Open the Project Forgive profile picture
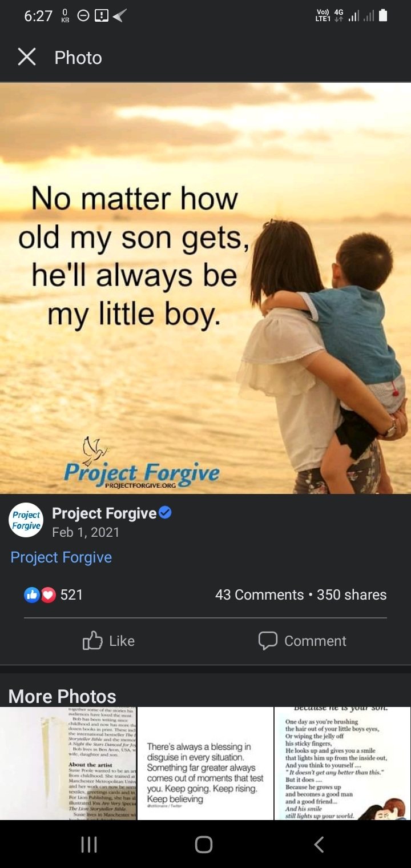The width and height of the screenshot is (411, 868). coord(26,520)
